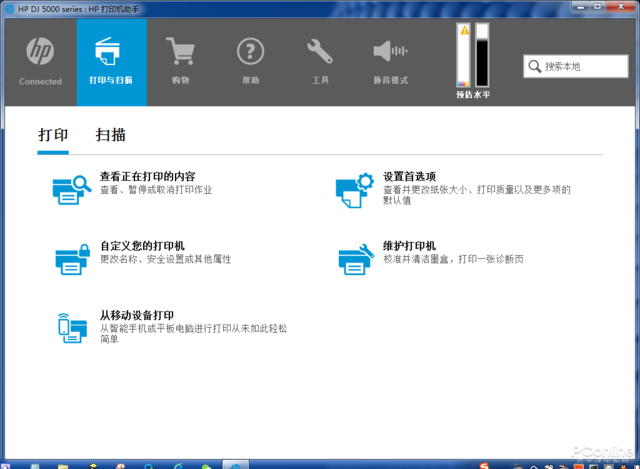Screen dimensions: 640x469
Task: Switch to the 扫描 tab
Action: pos(110,135)
